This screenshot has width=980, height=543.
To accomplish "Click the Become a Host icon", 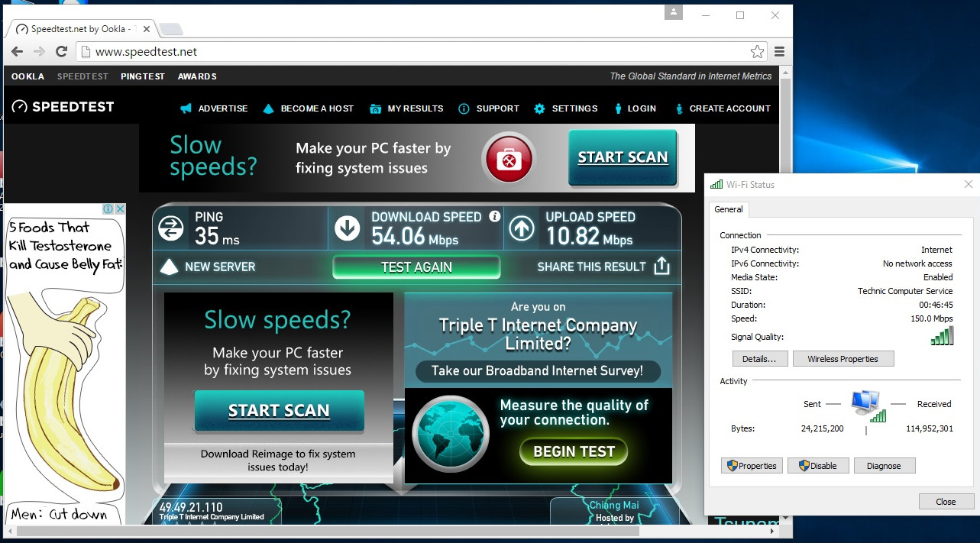I will click(268, 108).
